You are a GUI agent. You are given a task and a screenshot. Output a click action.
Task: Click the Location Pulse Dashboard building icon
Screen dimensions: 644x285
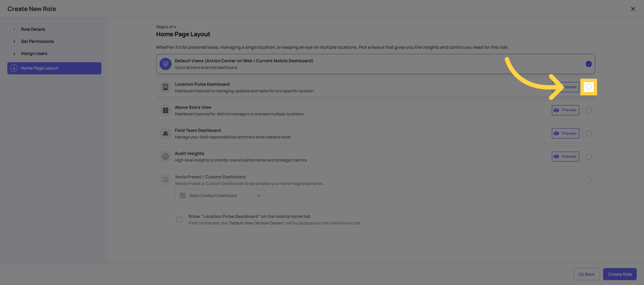[165, 87]
